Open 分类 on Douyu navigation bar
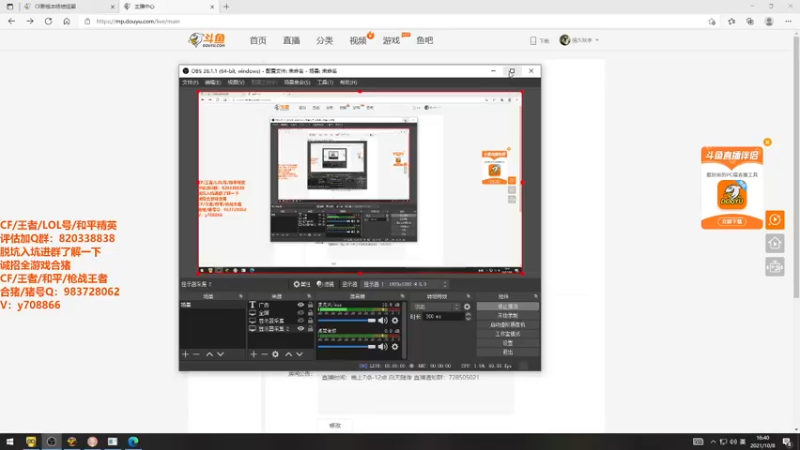 point(324,40)
